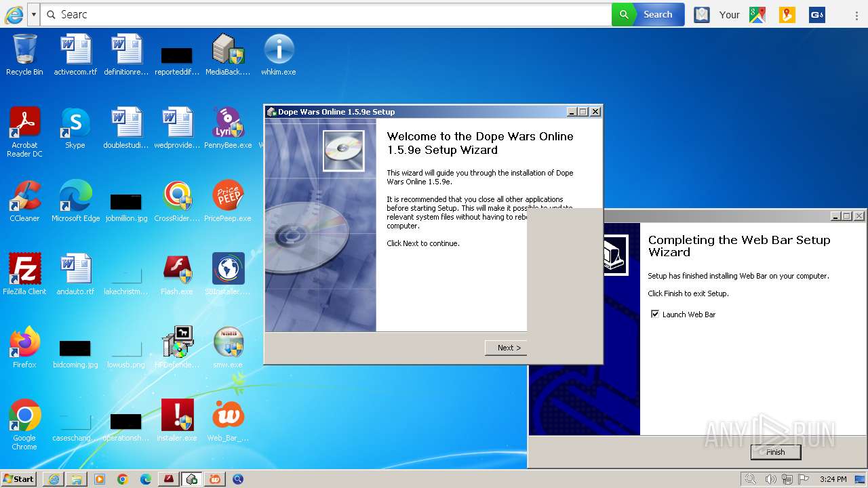Select activecom.rtf on the desktop
The image size is (868, 488).
click(x=75, y=54)
